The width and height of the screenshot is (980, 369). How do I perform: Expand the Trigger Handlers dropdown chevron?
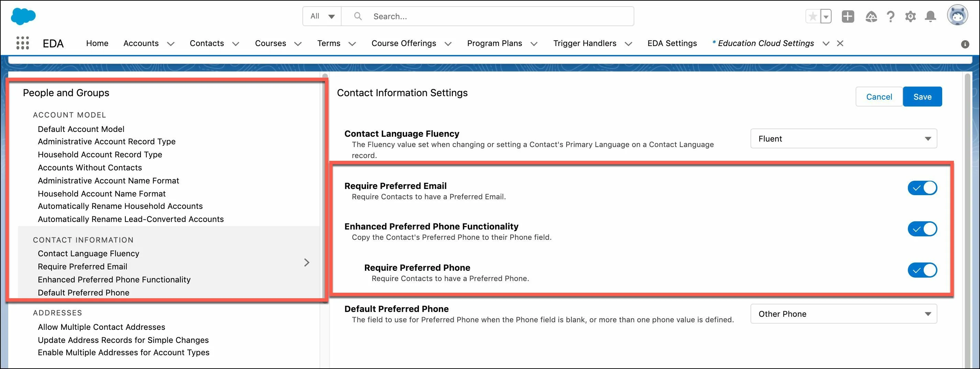point(628,44)
